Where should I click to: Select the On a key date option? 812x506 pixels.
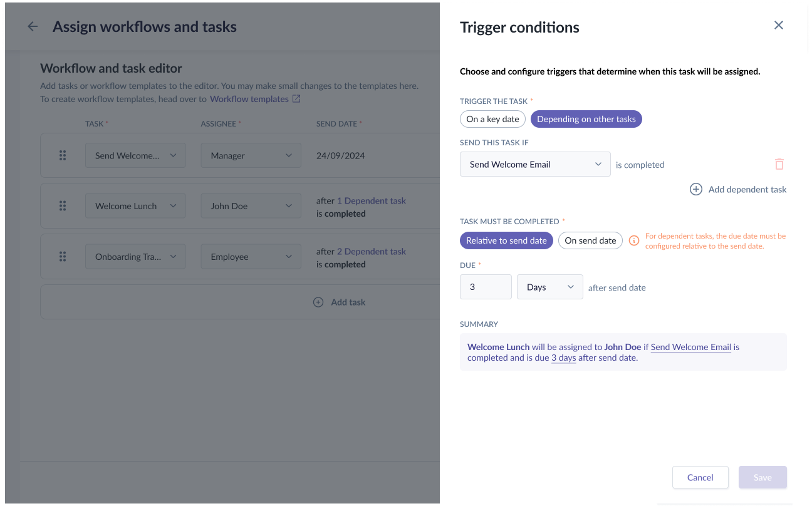pyautogui.click(x=493, y=119)
